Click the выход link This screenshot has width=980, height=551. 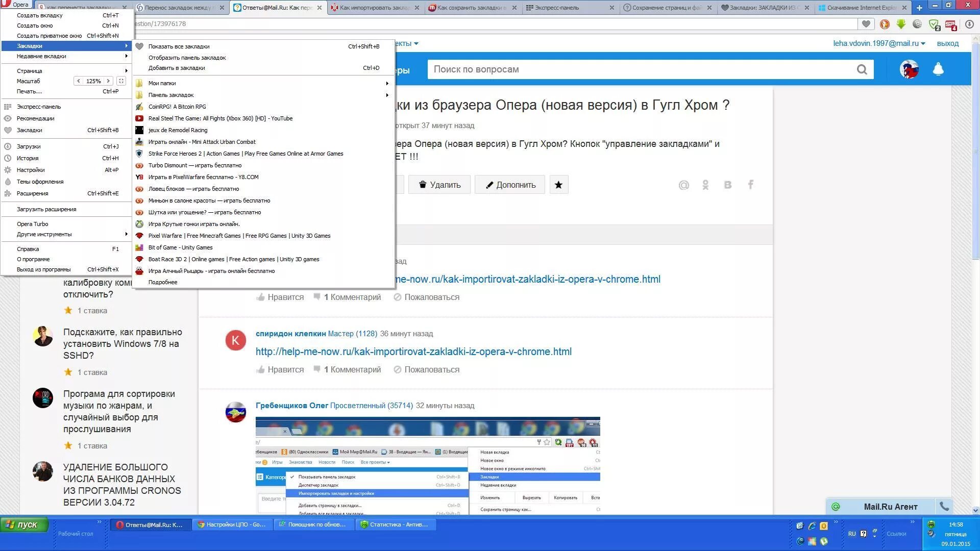tap(948, 43)
